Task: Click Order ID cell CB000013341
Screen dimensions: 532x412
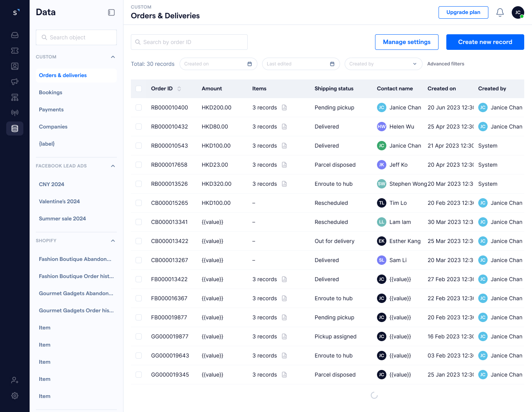Action: coord(169,222)
